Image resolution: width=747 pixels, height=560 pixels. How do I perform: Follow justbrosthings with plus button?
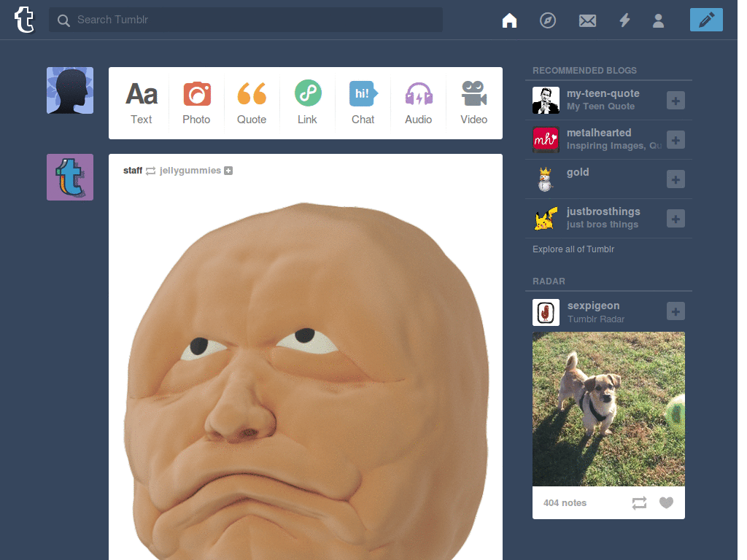coord(676,219)
